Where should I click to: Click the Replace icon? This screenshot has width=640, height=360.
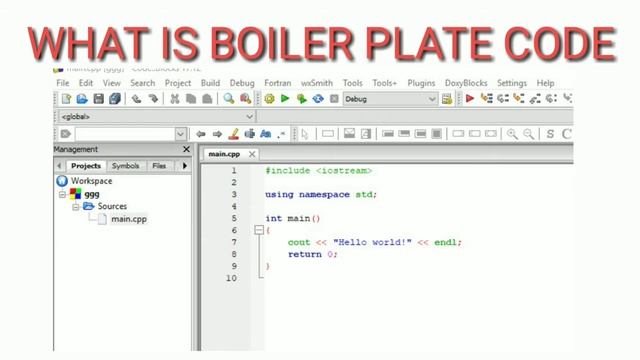pos(245,99)
